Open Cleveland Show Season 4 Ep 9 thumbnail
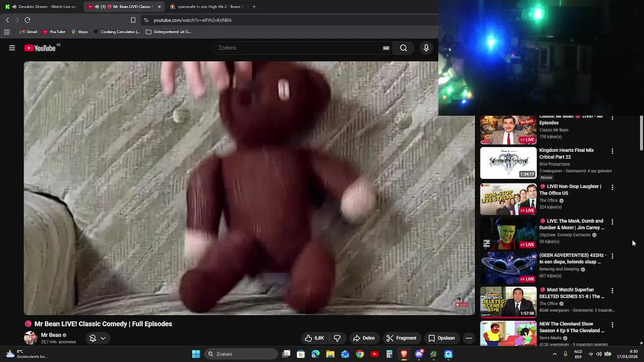Viewport: 644px width, 362px height. (508, 333)
